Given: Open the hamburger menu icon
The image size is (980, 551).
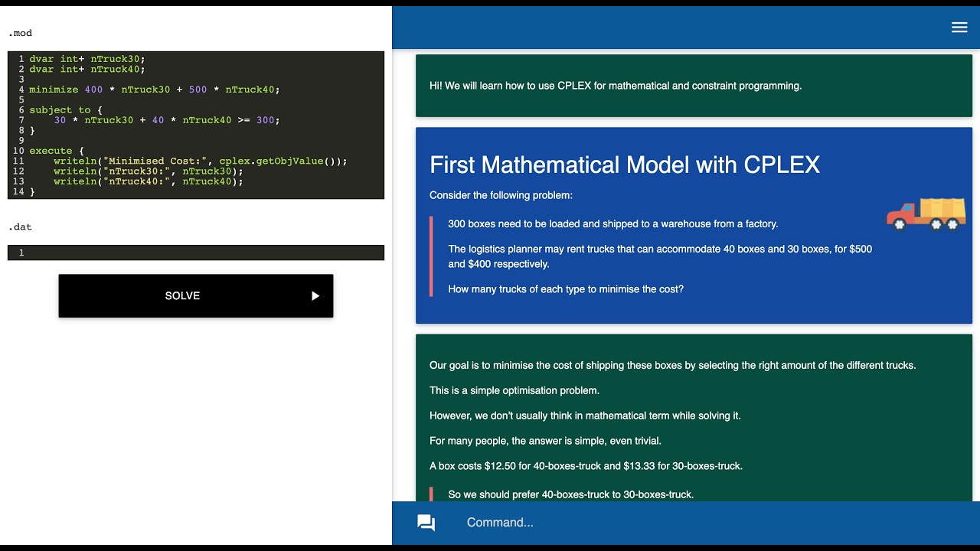Looking at the screenshot, I should [x=959, y=28].
